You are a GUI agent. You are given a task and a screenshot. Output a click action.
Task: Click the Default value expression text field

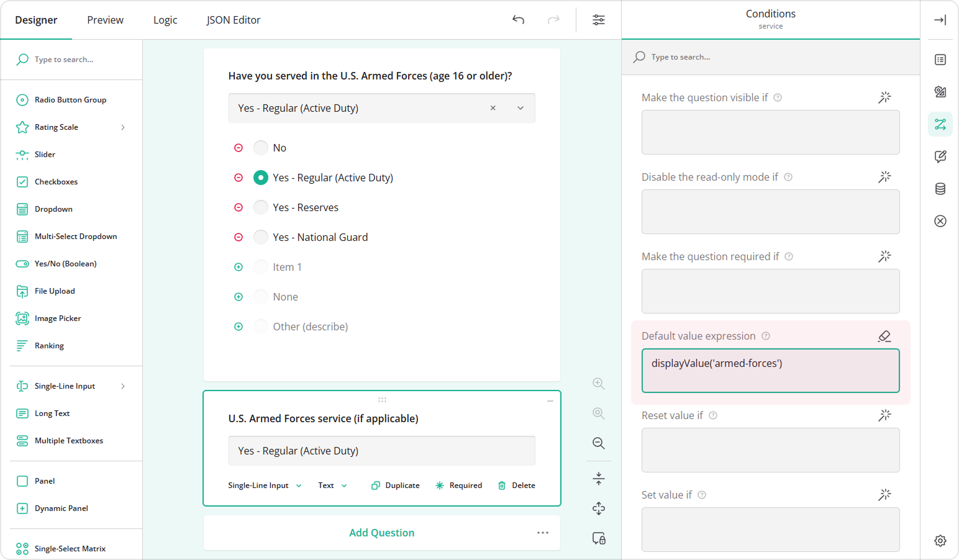click(770, 371)
